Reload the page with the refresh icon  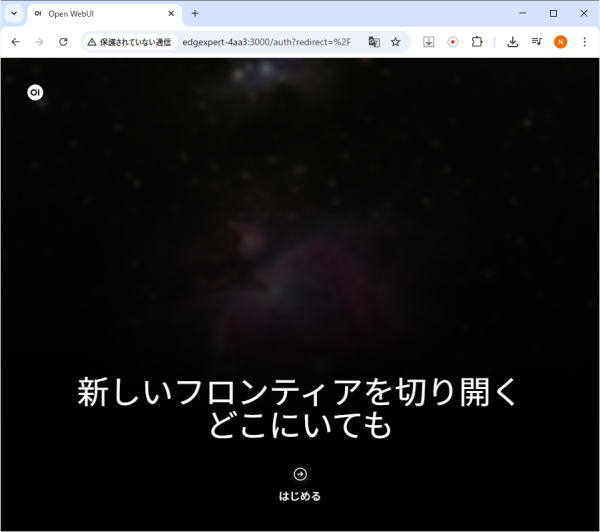point(63,42)
